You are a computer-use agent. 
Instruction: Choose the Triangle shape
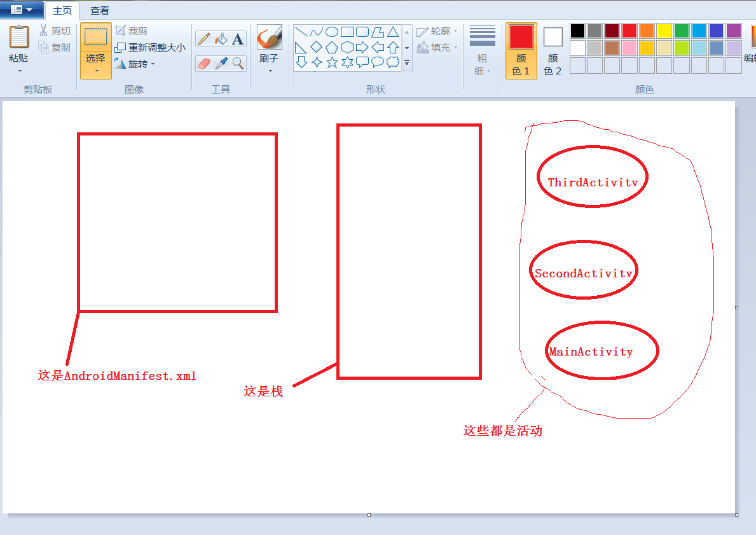pyautogui.click(x=393, y=32)
